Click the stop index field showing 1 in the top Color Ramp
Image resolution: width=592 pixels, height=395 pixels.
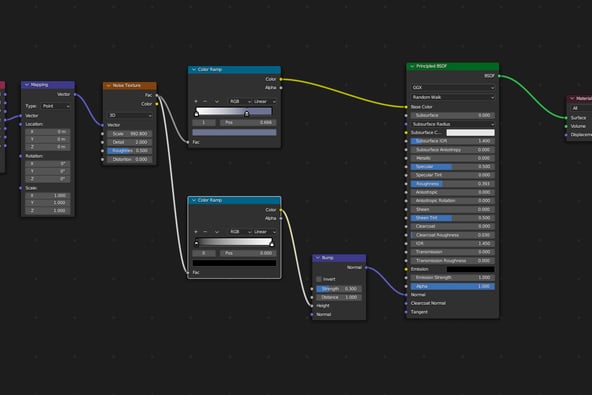(x=204, y=122)
